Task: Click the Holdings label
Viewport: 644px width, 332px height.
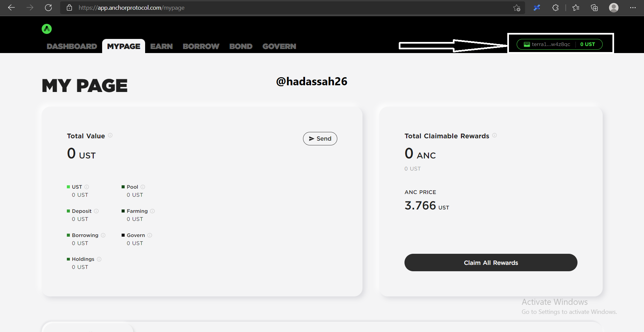Action: click(83, 259)
